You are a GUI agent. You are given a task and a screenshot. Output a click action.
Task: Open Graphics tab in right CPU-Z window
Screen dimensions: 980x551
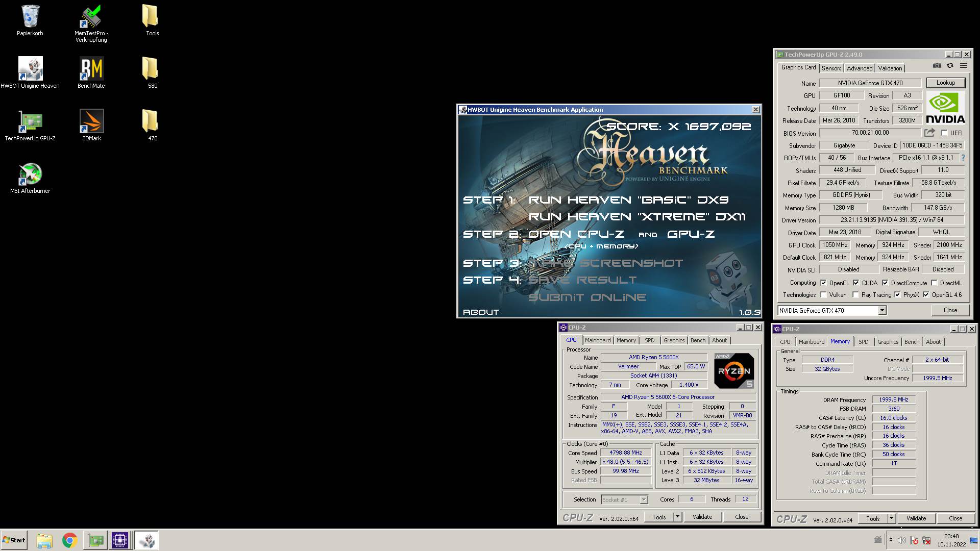tap(888, 342)
